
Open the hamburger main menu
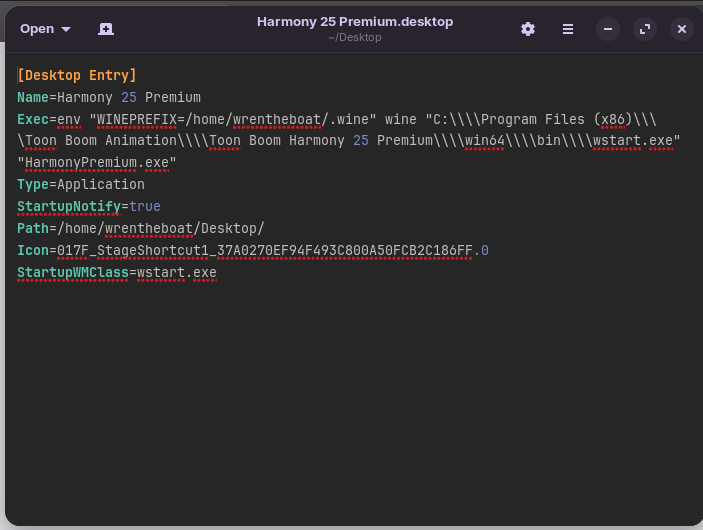pyautogui.click(x=568, y=29)
